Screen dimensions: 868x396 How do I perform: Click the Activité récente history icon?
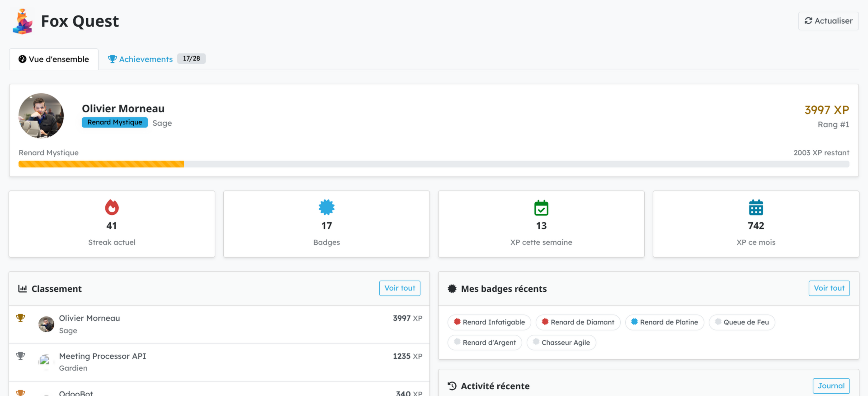(x=452, y=386)
